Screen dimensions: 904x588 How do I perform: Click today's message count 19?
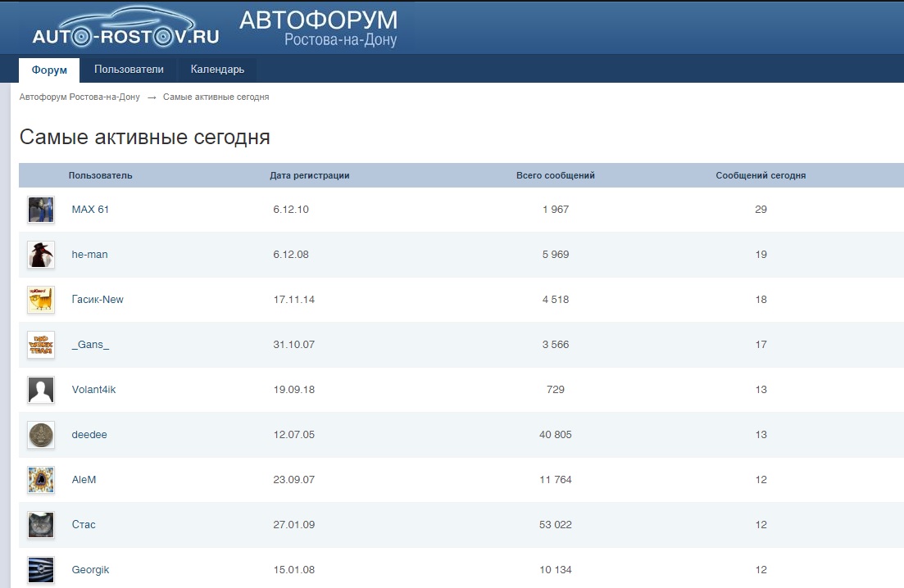click(x=761, y=255)
